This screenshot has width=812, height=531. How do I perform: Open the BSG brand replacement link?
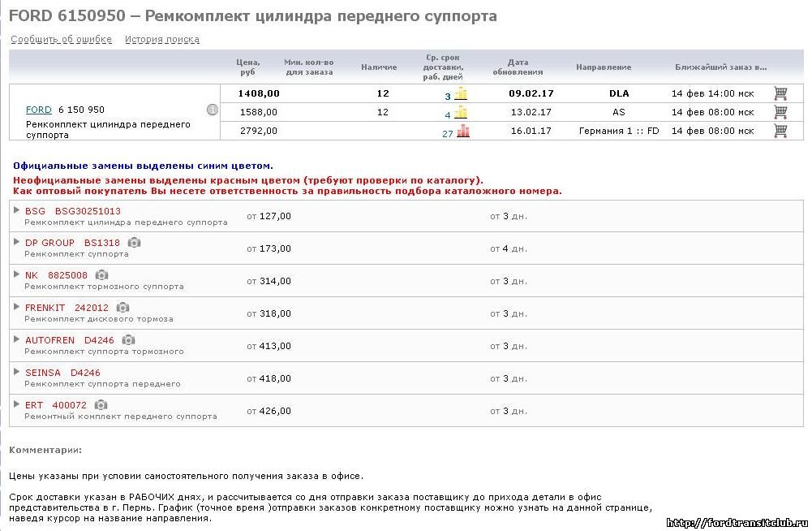[35, 211]
